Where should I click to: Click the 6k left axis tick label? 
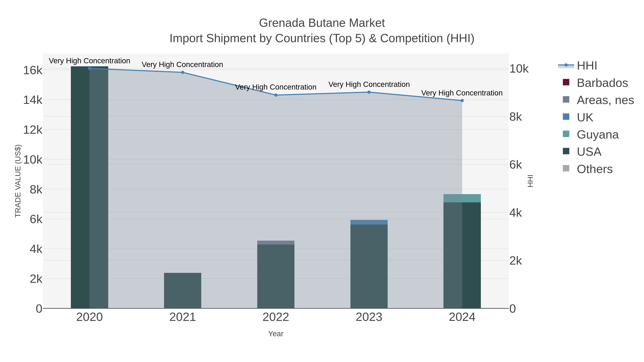pyautogui.click(x=36, y=219)
